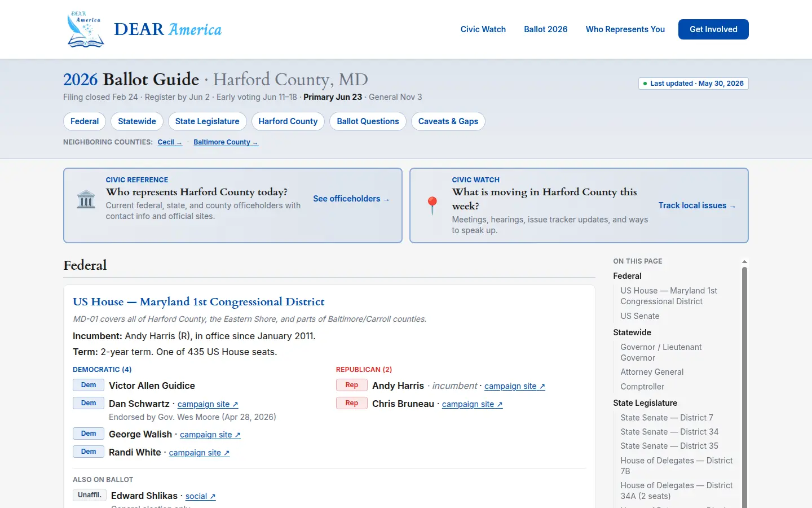Click Unaffil. badge next to Edward Shlikas

(90, 495)
